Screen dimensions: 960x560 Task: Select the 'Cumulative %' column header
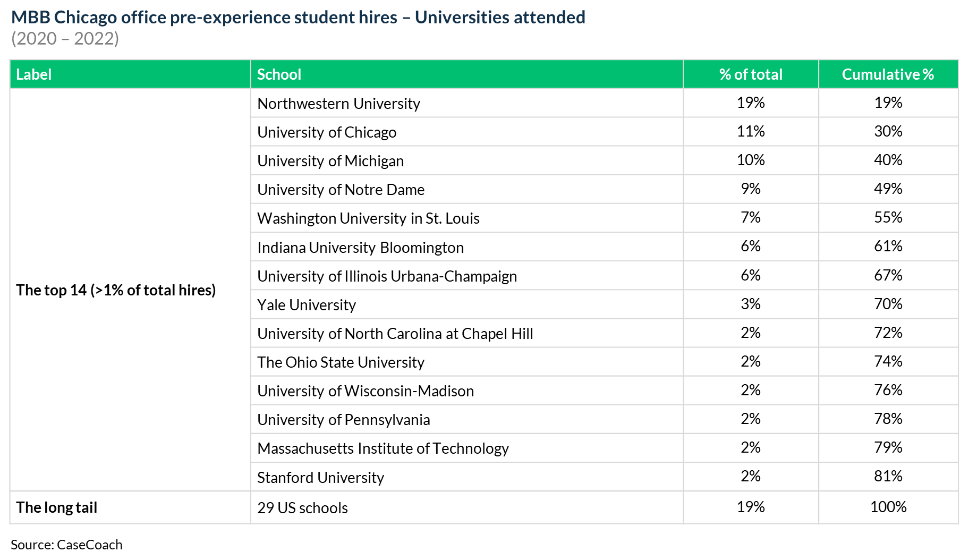pos(888,74)
